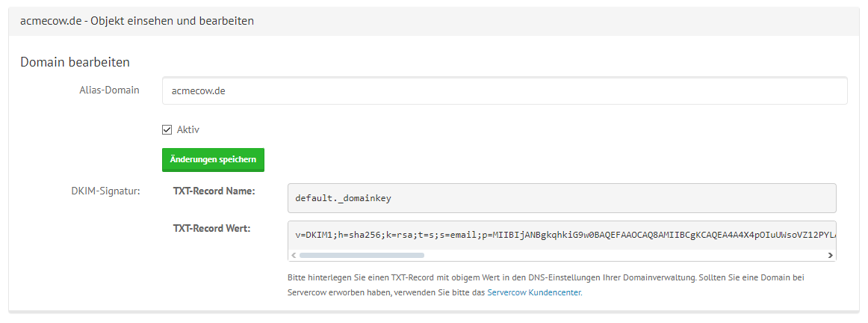Select the TXT-Record Name field with default._domainkey
Image resolution: width=868 pixels, height=323 pixels.
coord(561,198)
